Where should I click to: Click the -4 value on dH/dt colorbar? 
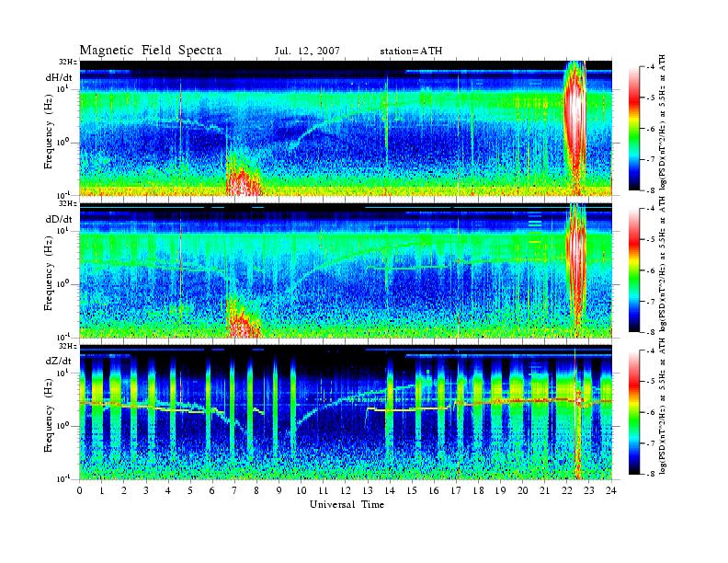coord(652,67)
